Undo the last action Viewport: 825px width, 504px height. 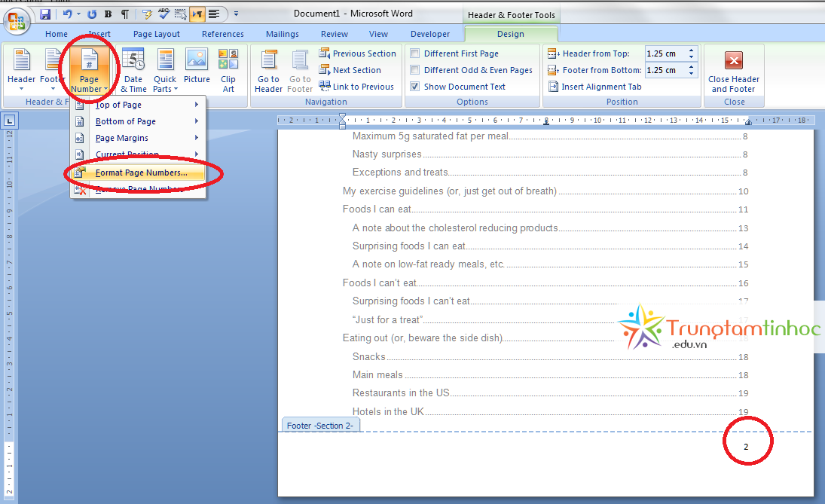67,14
